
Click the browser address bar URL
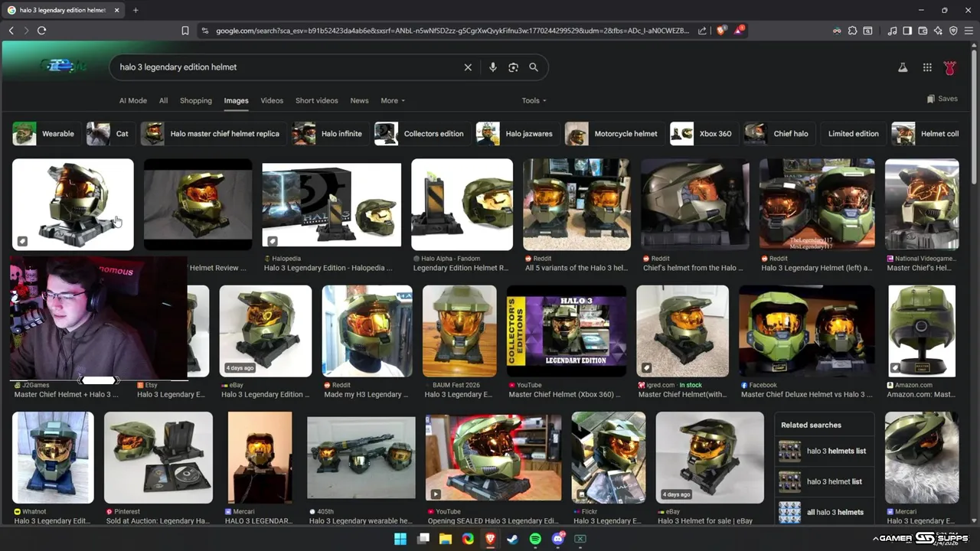(x=452, y=31)
